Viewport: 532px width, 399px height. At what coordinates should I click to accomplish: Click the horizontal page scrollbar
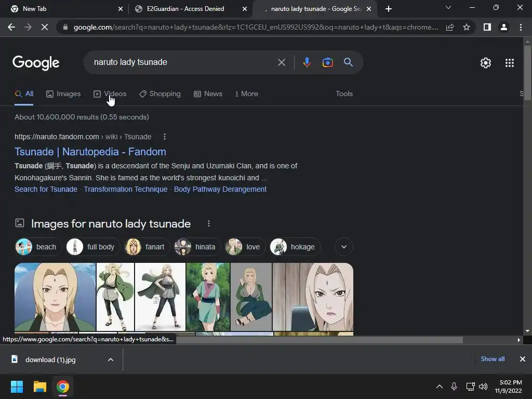[x=319, y=340]
